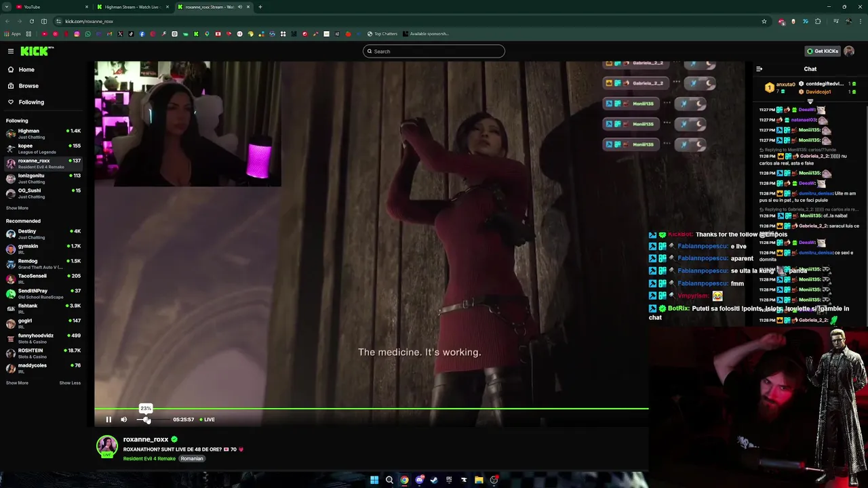Click the green stream progress bar
Screen dimensions: 868x488
(x=372, y=409)
